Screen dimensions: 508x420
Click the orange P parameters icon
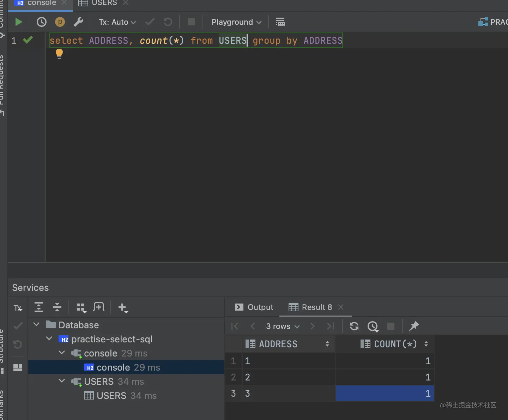tap(60, 22)
